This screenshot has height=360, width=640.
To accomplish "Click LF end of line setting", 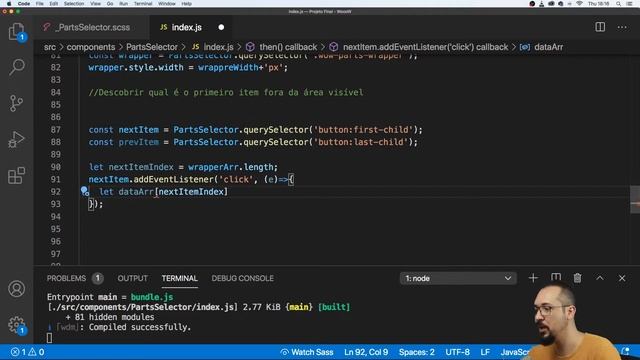I will pos(485,352).
